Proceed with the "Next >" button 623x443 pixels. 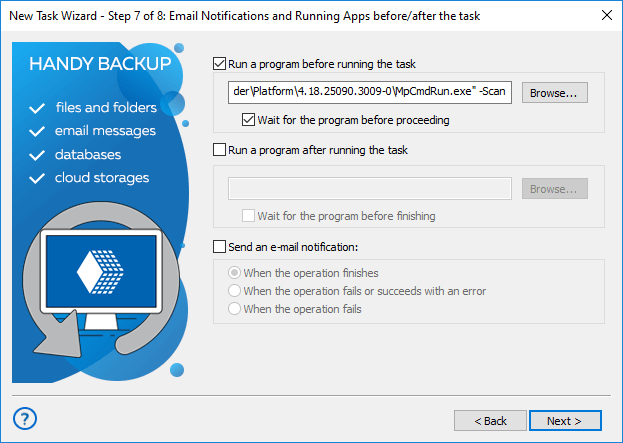[565, 421]
